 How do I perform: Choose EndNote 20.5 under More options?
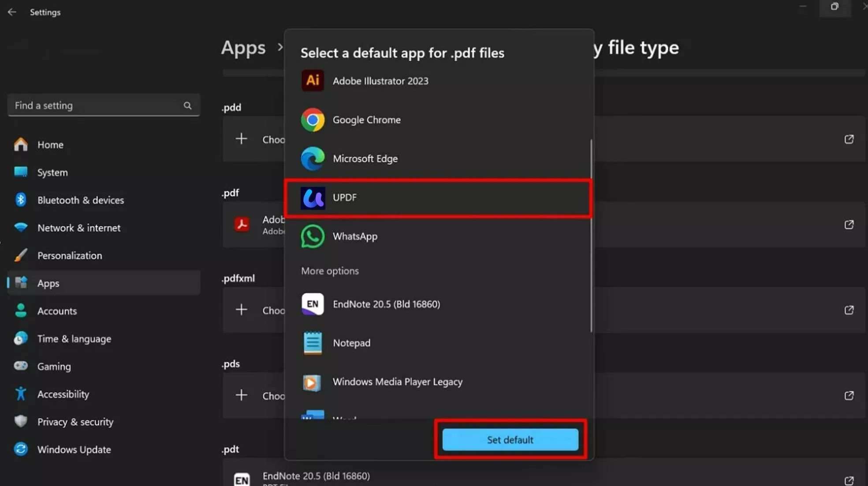[x=386, y=304]
